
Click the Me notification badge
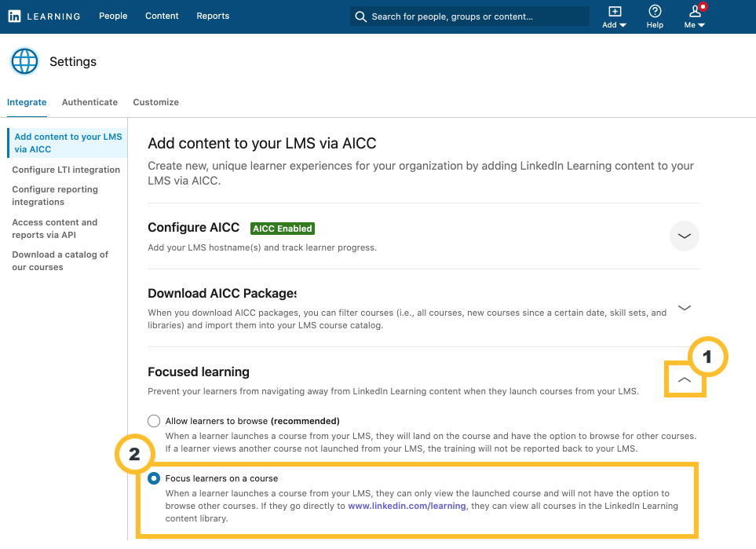[x=700, y=8]
